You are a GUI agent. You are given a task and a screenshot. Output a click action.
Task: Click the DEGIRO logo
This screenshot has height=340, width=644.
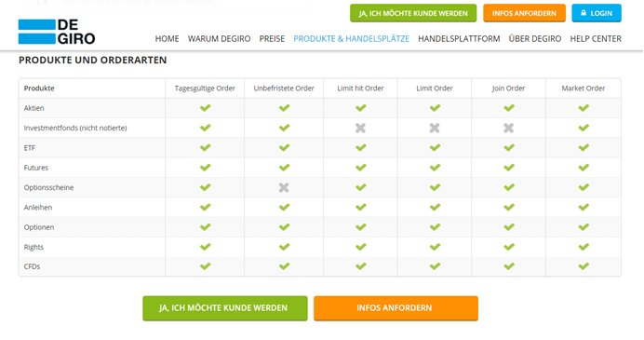(57, 32)
